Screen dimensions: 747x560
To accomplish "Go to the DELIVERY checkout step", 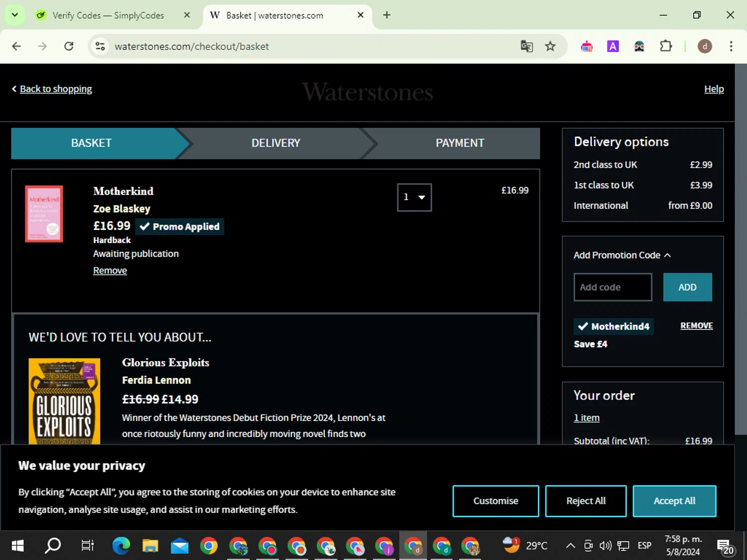I will [x=276, y=143].
